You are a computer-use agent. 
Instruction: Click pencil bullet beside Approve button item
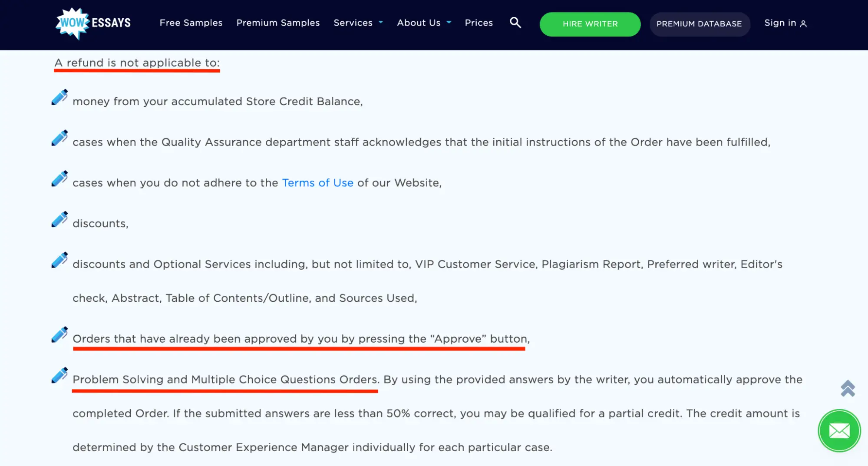coord(59,335)
